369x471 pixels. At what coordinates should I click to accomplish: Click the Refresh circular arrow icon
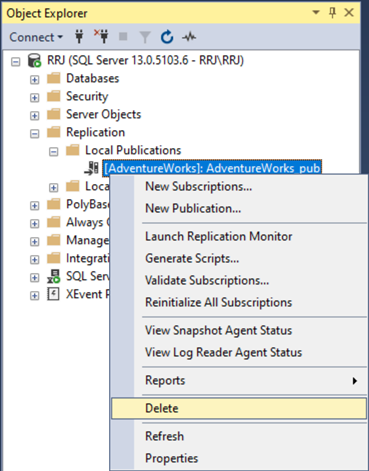point(167,37)
